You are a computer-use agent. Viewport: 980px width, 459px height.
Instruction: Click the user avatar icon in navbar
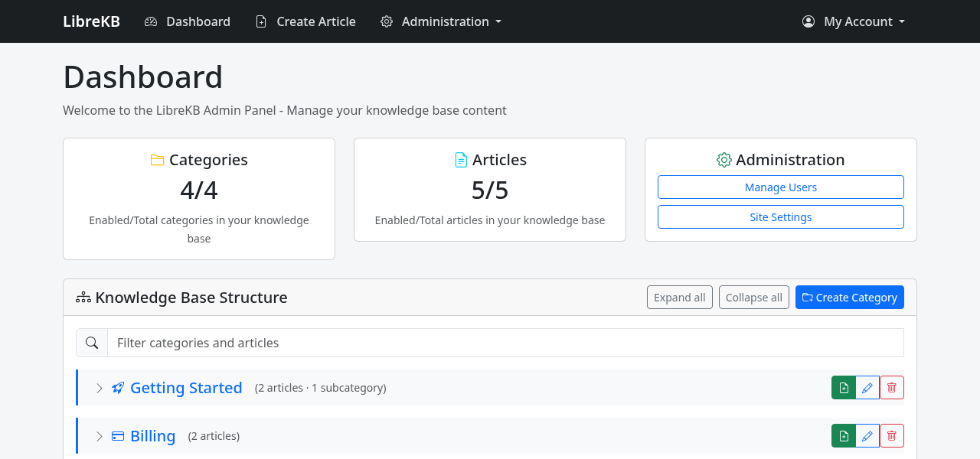(x=808, y=21)
